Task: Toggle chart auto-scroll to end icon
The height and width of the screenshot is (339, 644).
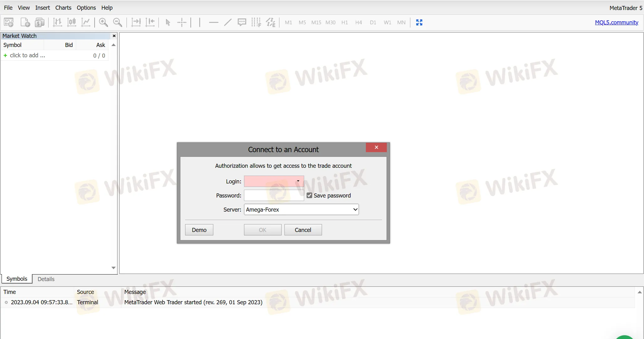Action: pyautogui.click(x=136, y=22)
